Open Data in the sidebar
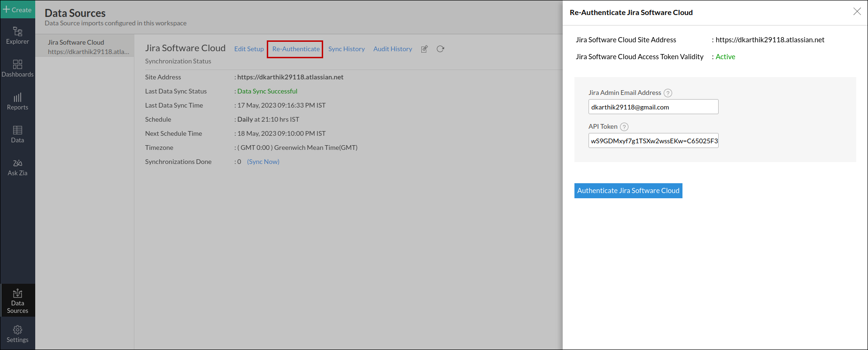The image size is (868, 350). click(x=17, y=134)
